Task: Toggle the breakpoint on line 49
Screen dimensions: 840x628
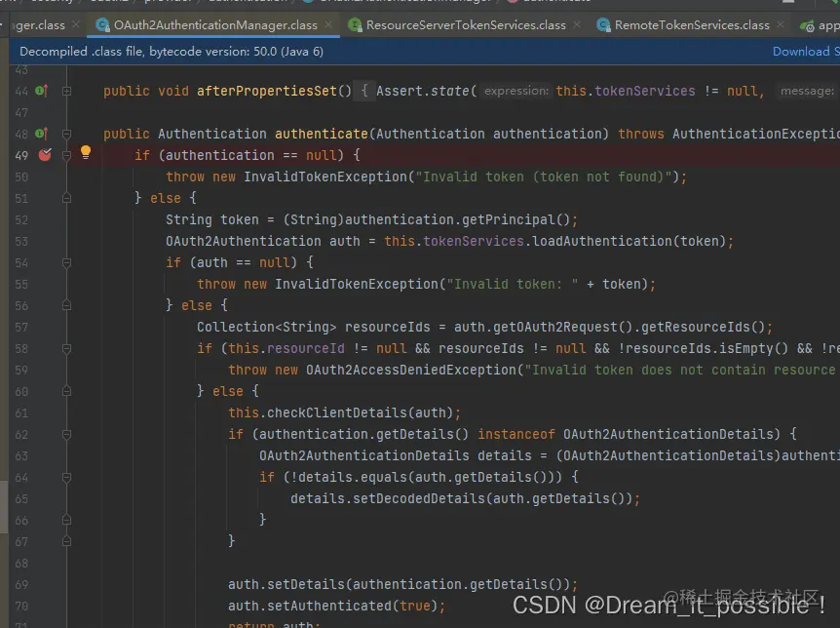Action: coord(45,155)
